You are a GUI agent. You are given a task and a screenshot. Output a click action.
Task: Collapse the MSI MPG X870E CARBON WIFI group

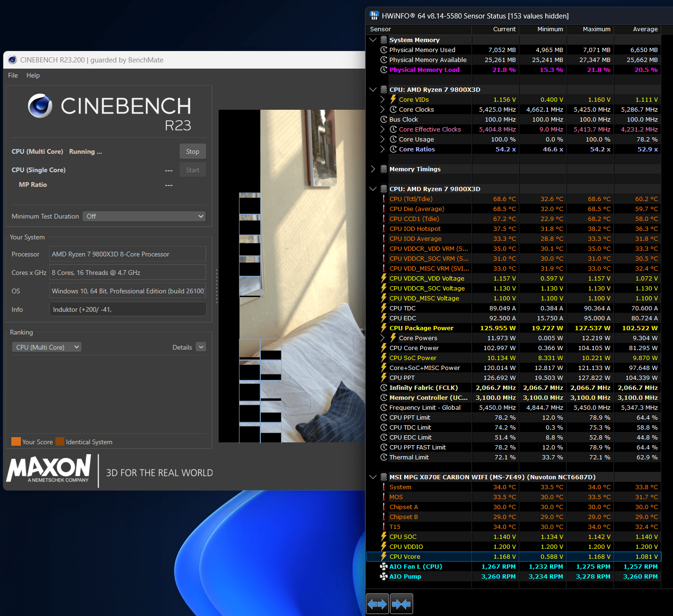[373, 477]
